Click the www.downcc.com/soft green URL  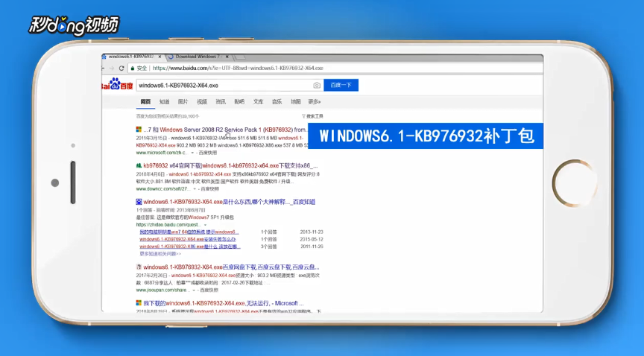(x=163, y=189)
